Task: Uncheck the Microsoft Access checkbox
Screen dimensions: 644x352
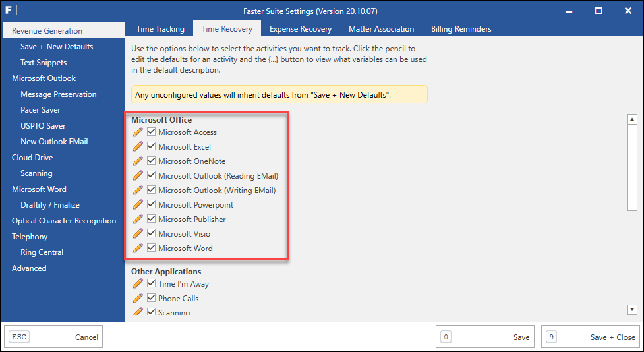Action: (x=151, y=132)
